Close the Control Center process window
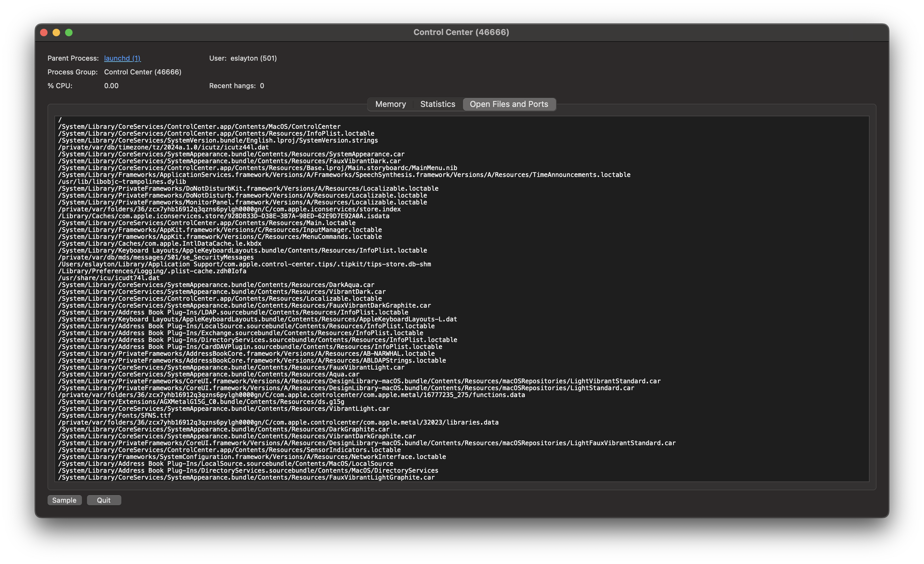This screenshot has width=924, height=564. [x=44, y=33]
